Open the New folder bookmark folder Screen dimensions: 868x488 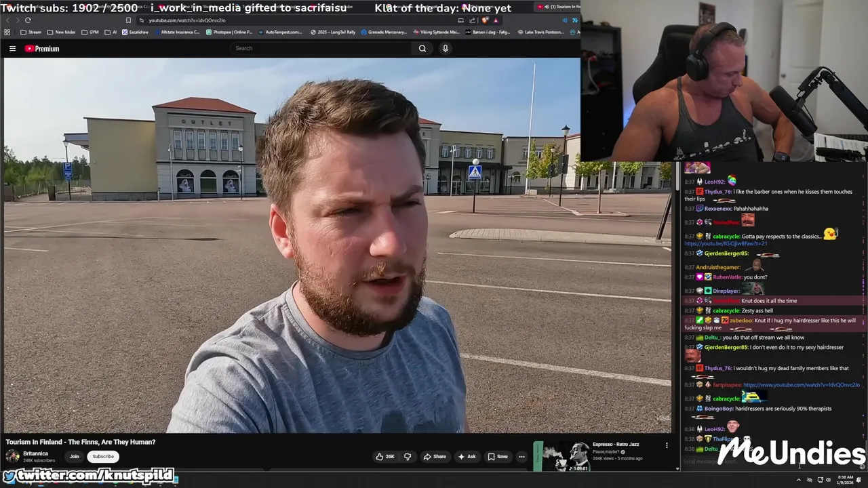click(x=62, y=32)
